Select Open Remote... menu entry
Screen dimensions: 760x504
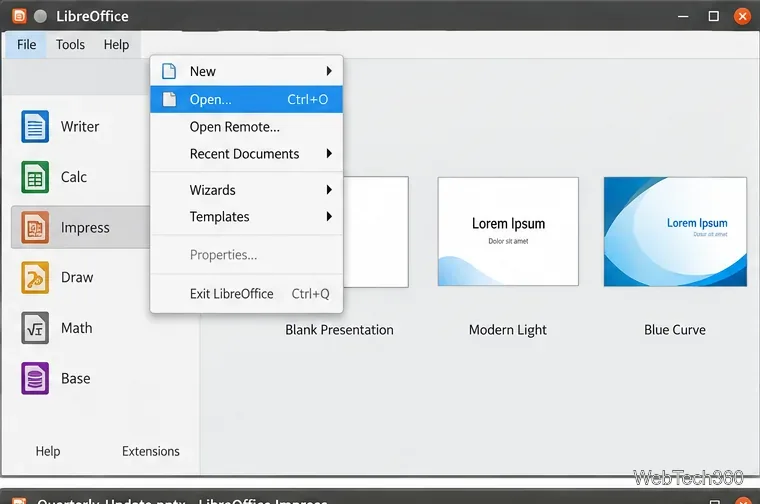click(x=246, y=127)
